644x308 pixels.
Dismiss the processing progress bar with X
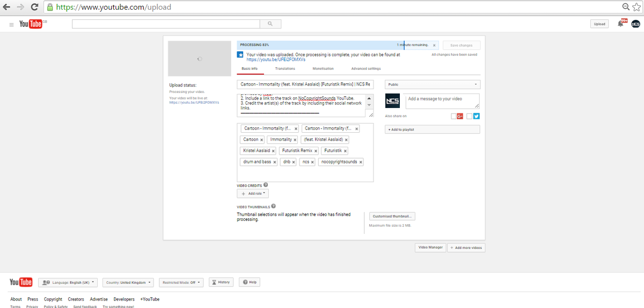tap(434, 45)
